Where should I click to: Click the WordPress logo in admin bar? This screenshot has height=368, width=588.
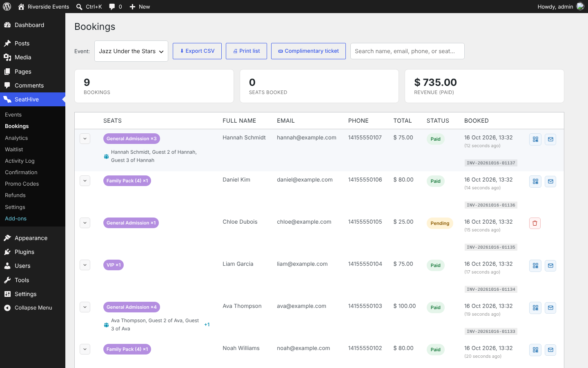point(7,7)
